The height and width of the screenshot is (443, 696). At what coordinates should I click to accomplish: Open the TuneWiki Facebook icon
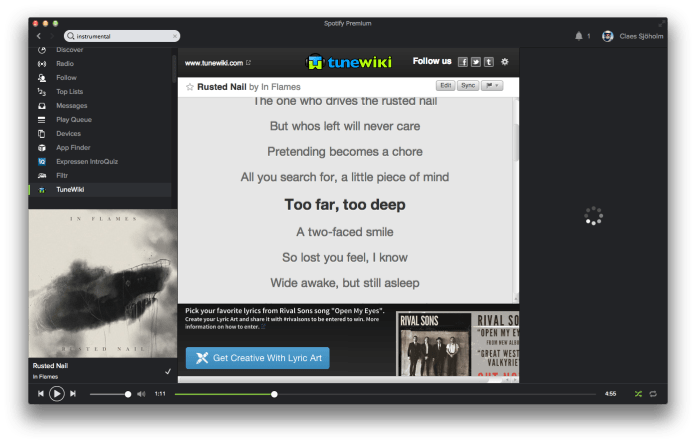(463, 62)
